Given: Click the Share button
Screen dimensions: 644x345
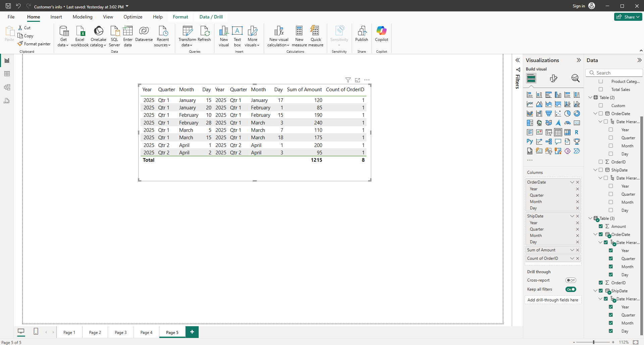Looking at the screenshot, I should (x=628, y=17).
